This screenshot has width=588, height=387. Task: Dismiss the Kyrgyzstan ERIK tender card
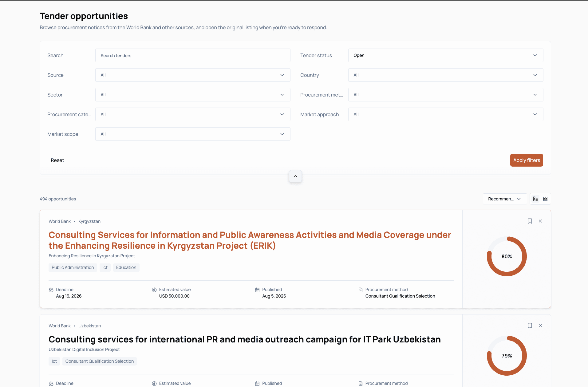[x=540, y=221]
